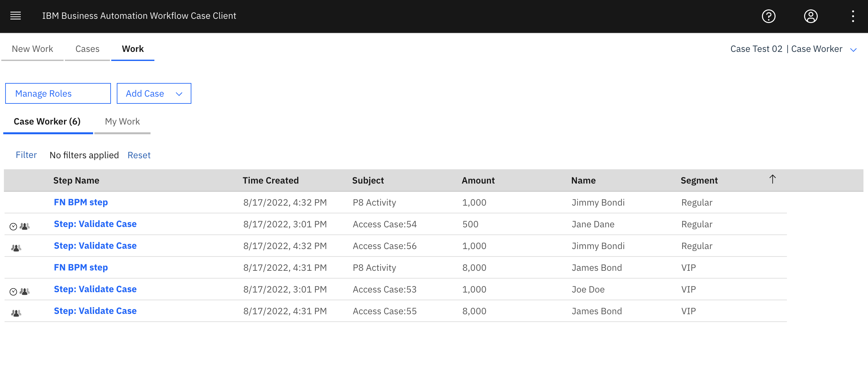Click the ascending sort arrow beside Segment
The height and width of the screenshot is (382, 868).
(x=772, y=179)
